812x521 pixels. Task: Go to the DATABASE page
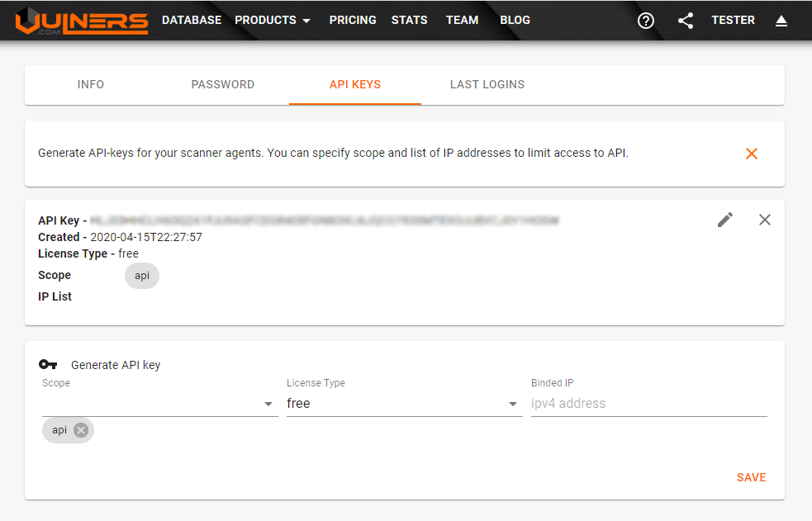pyautogui.click(x=192, y=21)
